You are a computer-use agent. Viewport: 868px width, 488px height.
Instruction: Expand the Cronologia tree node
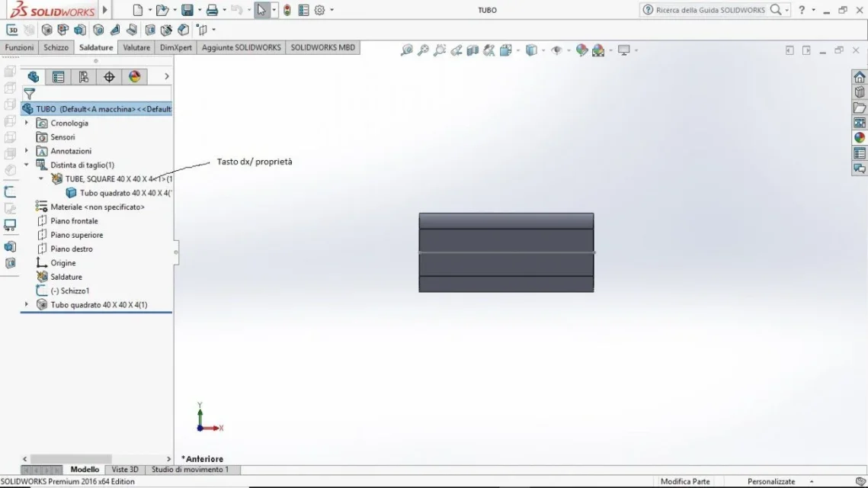[x=26, y=123]
